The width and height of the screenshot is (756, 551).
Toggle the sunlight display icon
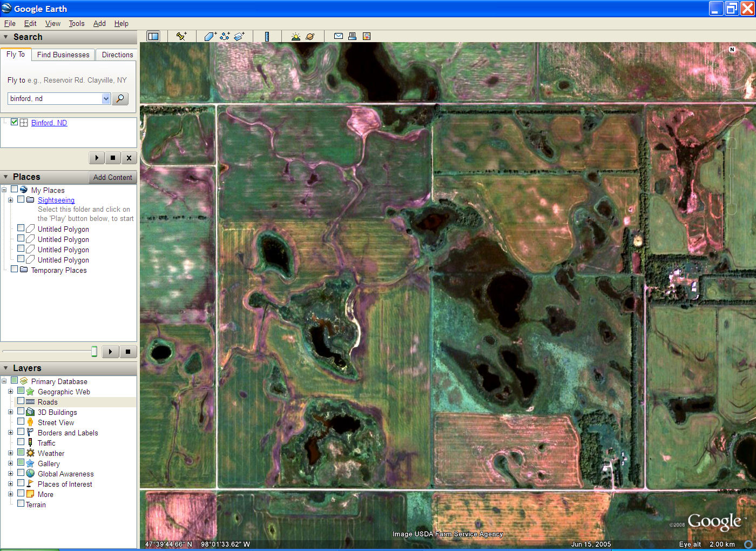(x=295, y=36)
